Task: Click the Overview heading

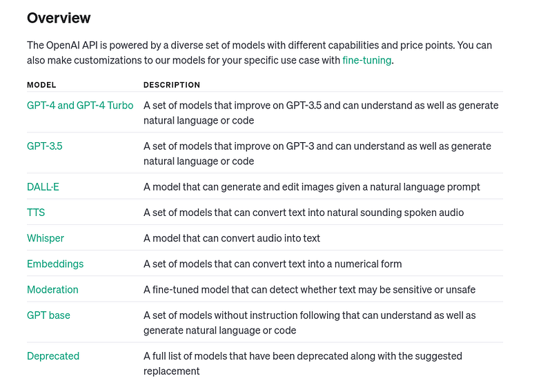Action: point(59,18)
